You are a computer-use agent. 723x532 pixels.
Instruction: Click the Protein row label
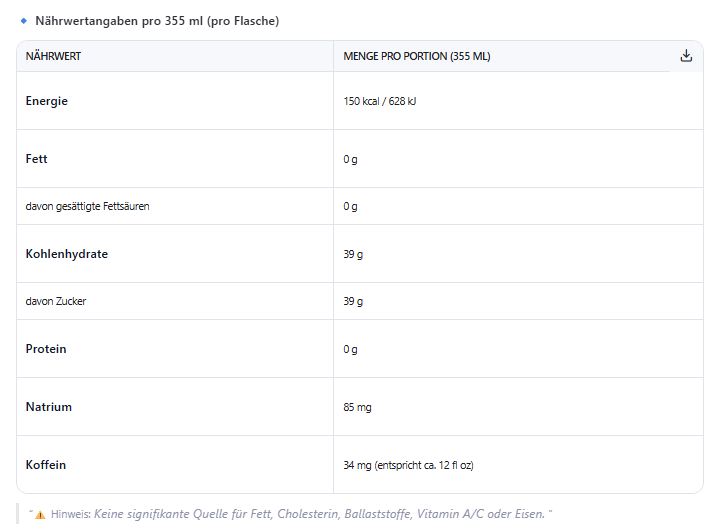coord(46,349)
